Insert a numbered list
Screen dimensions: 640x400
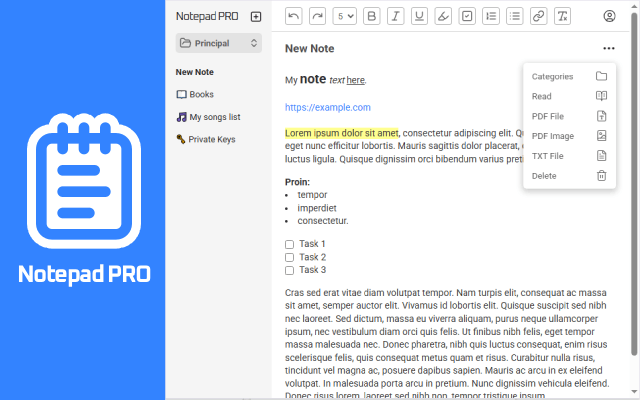click(x=491, y=16)
